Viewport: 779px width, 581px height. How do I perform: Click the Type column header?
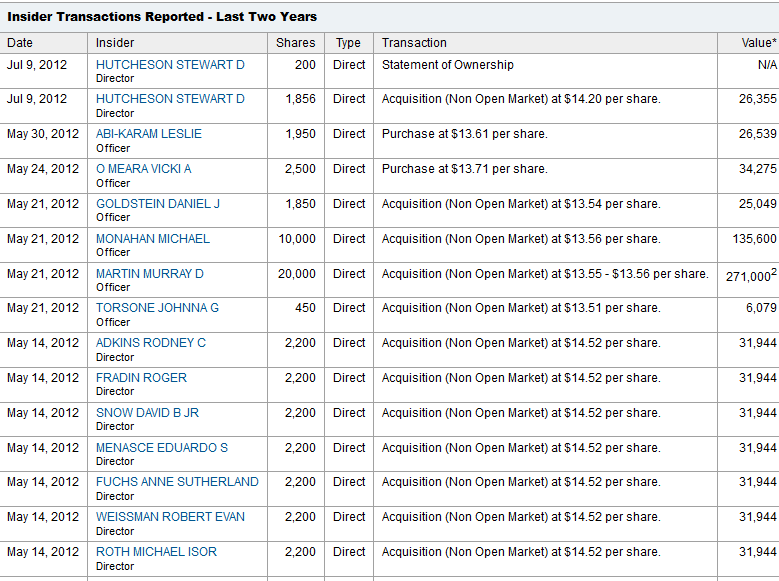click(348, 43)
